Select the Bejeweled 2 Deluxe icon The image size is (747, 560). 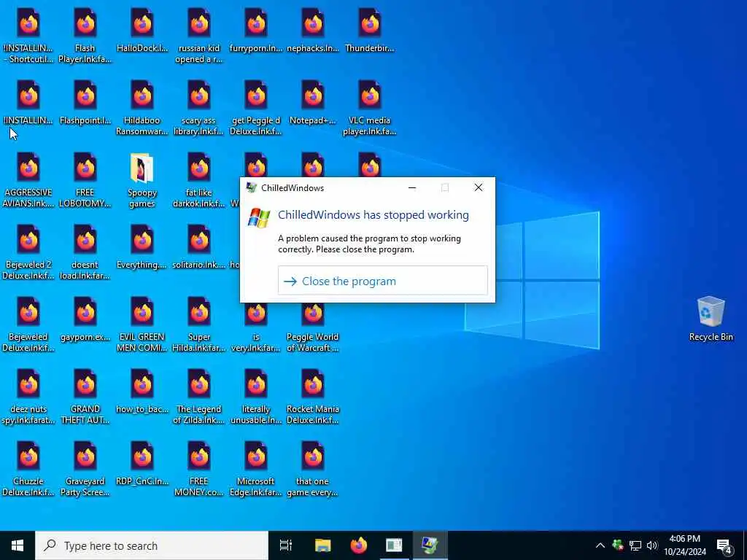[28, 253]
